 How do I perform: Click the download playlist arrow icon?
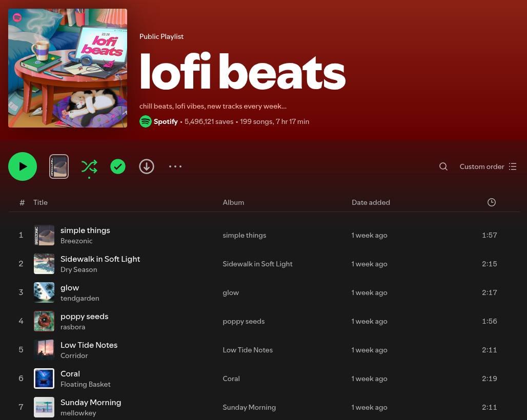pyautogui.click(x=147, y=166)
